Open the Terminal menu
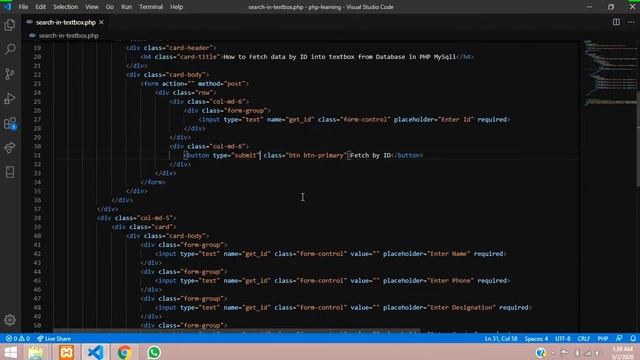640x360 pixels. coord(151,7)
